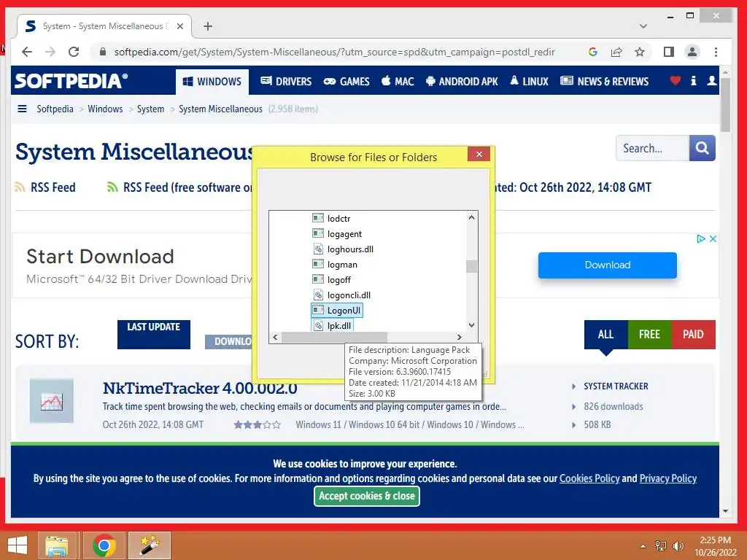Open the Google icon in the address bar
This screenshot has width=747, height=560.
tap(592, 52)
